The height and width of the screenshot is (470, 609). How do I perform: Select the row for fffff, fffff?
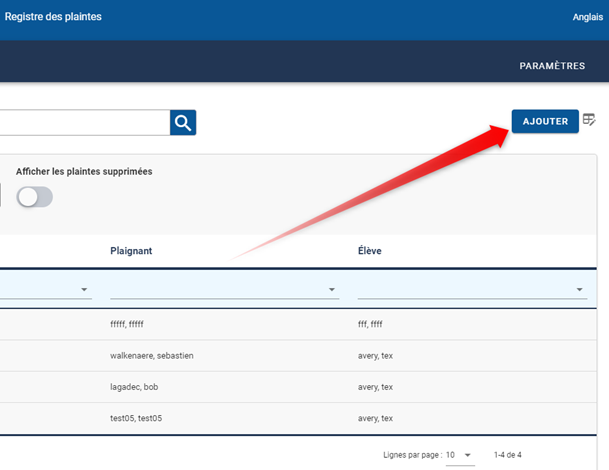tap(134, 325)
